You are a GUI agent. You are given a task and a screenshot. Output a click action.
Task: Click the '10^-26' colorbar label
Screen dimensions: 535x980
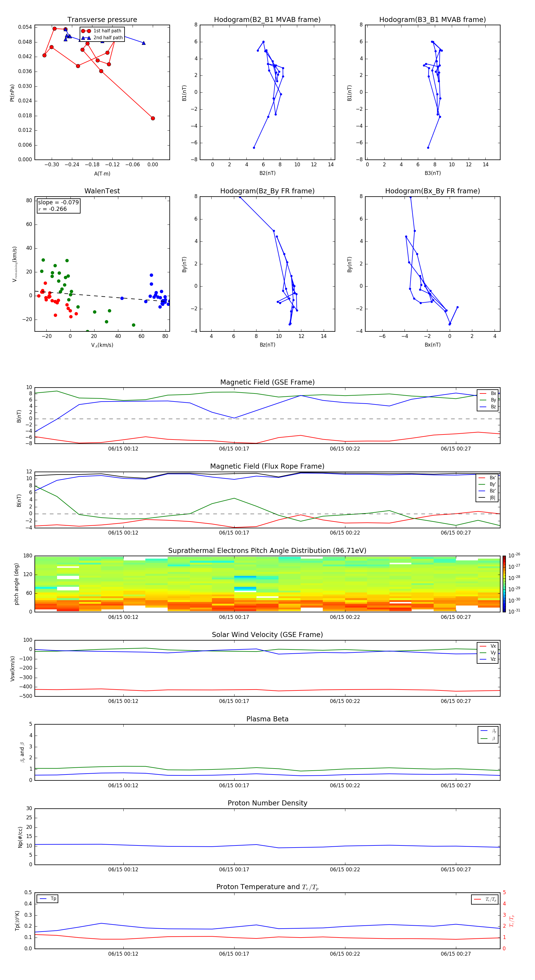(514, 555)
